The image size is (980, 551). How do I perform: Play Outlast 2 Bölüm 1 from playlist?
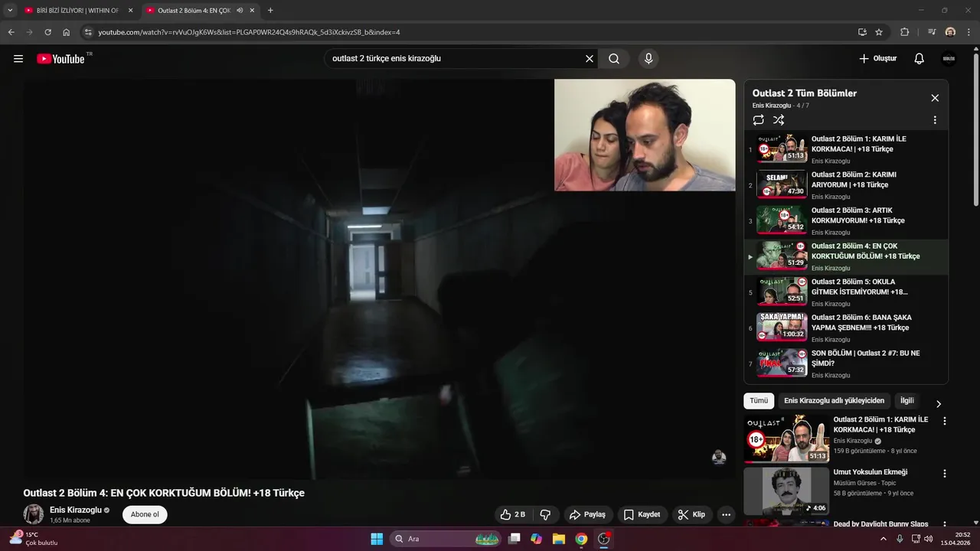point(846,149)
